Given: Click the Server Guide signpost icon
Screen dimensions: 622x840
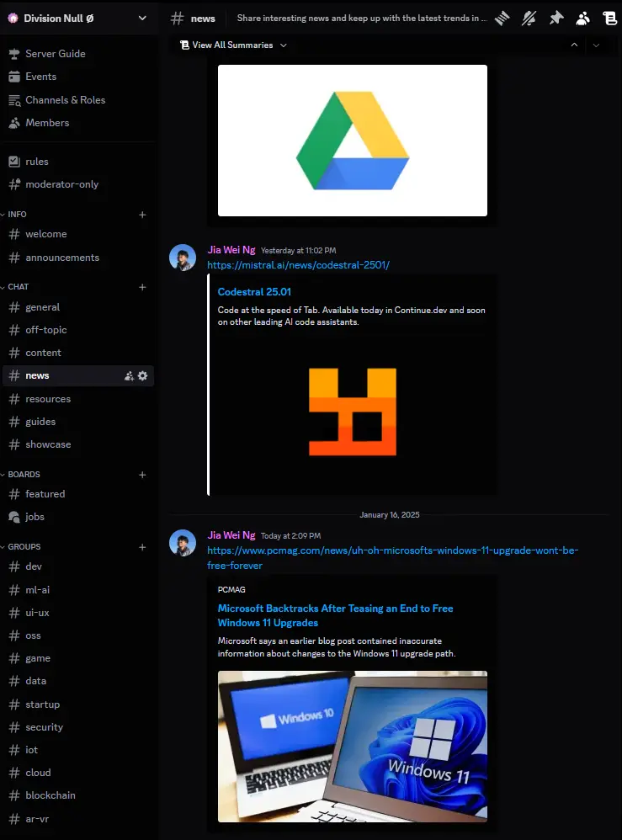Looking at the screenshot, I should (14, 54).
